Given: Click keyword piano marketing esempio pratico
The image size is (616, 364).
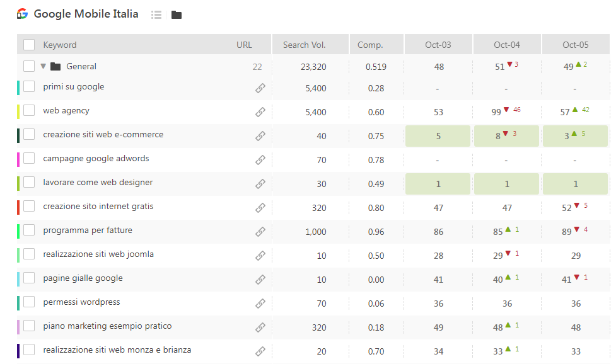Looking at the screenshot, I should pyautogui.click(x=107, y=326).
